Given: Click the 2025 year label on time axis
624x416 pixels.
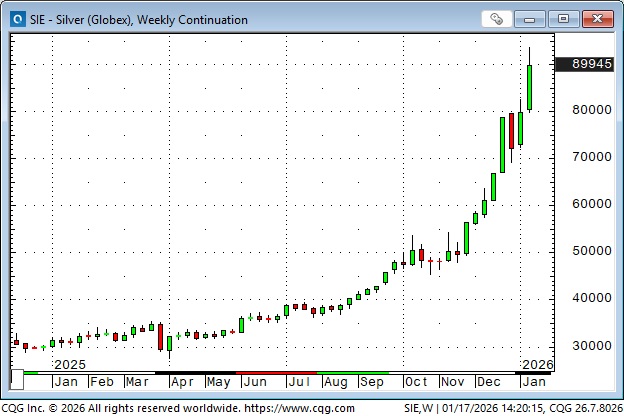Looking at the screenshot, I should [x=70, y=365].
